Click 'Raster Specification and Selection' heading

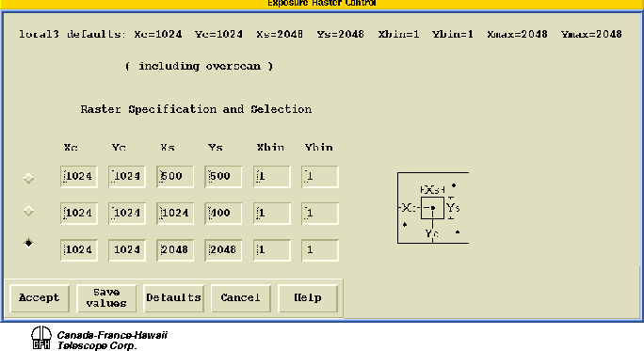tap(196, 109)
